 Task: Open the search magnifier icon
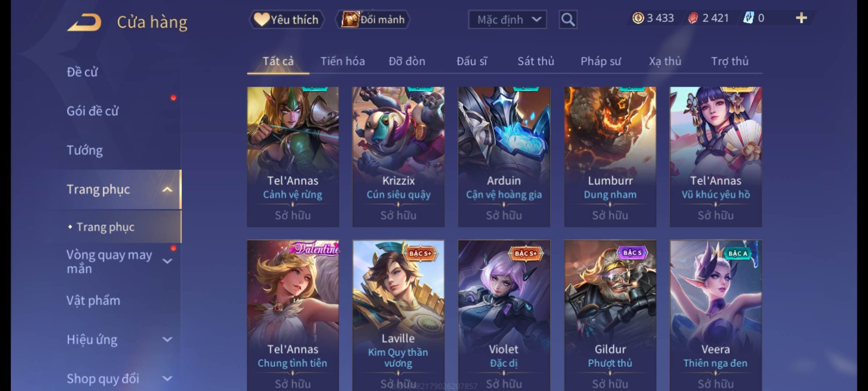coord(568,20)
